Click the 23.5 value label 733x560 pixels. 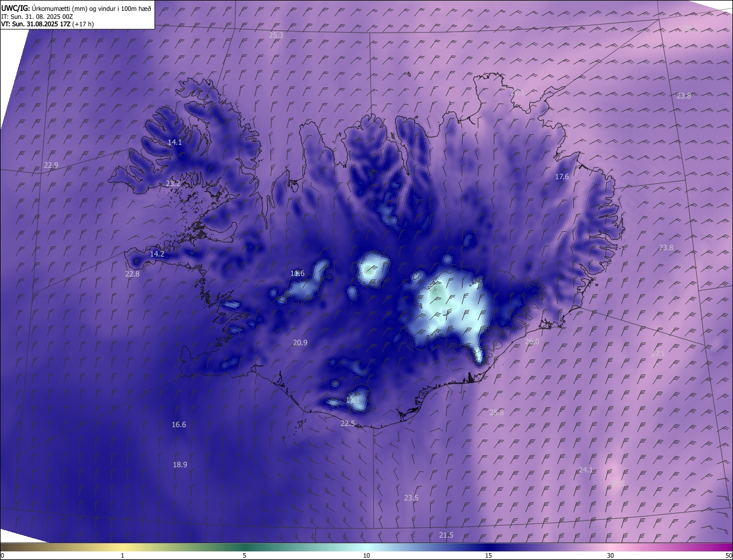pyautogui.click(x=411, y=498)
